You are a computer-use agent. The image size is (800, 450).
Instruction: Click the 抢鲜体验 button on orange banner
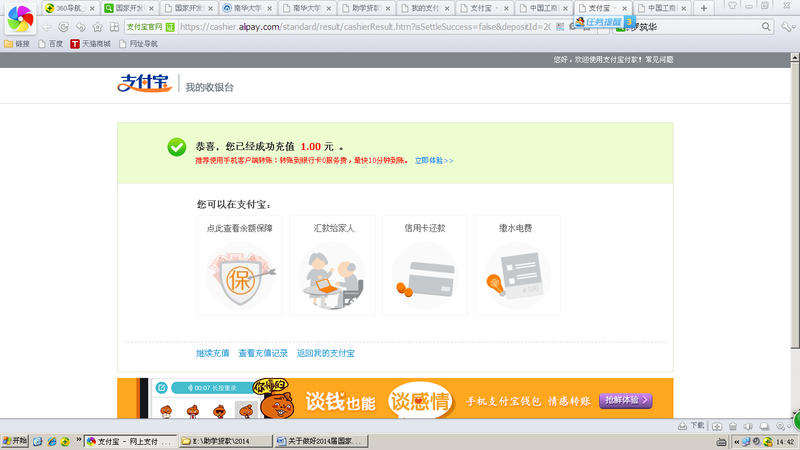[626, 401]
